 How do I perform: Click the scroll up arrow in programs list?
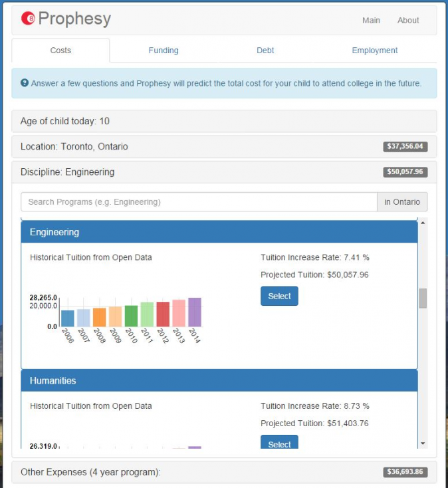pyautogui.click(x=423, y=221)
